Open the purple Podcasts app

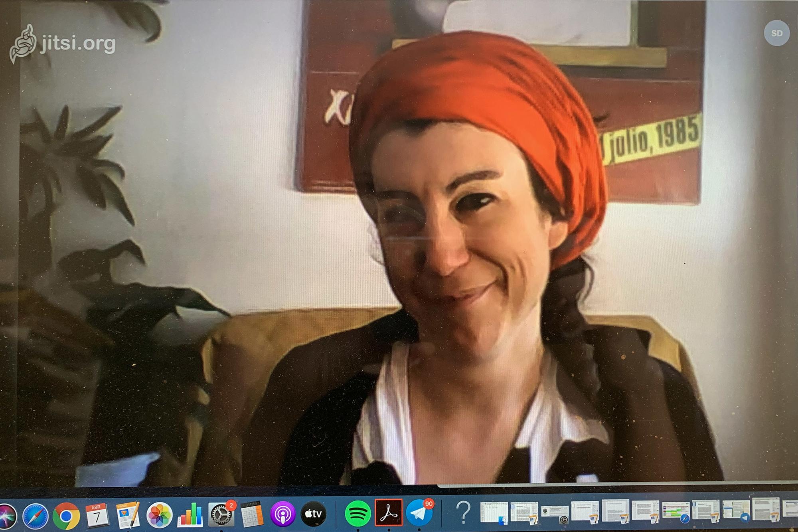282,515
